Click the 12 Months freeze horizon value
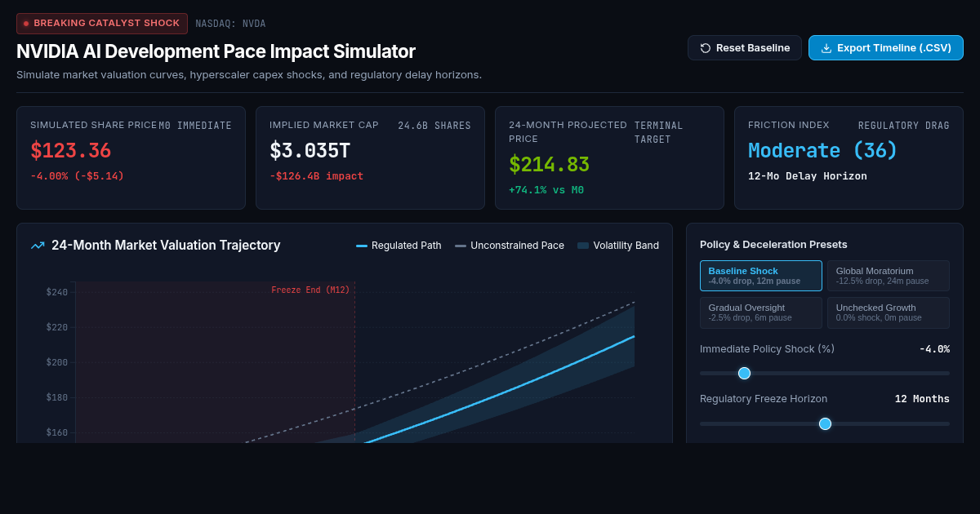The width and height of the screenshot is (980, 514). [x=922, y=399]
